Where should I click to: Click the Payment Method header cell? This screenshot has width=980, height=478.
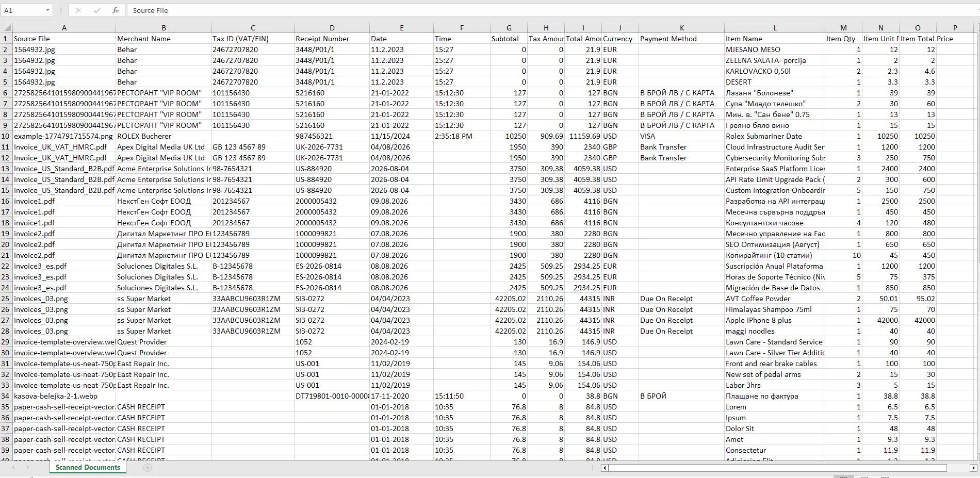682,39
